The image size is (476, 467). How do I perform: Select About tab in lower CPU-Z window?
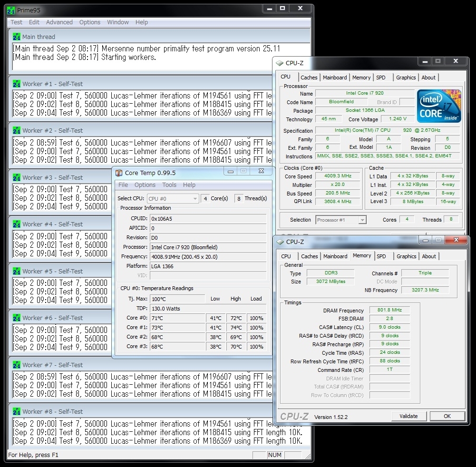pos(428,256)
